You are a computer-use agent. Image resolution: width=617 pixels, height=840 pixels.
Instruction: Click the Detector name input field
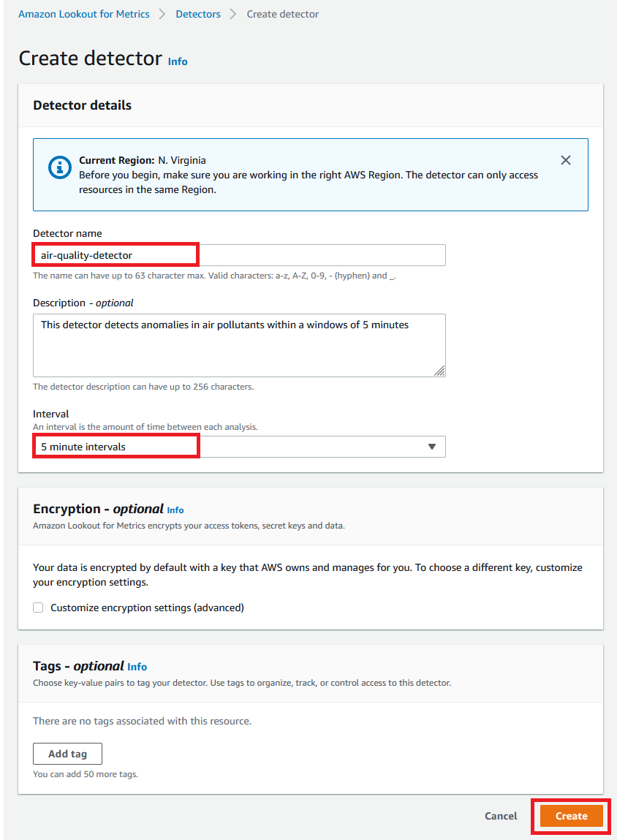[x=239, y=255]
